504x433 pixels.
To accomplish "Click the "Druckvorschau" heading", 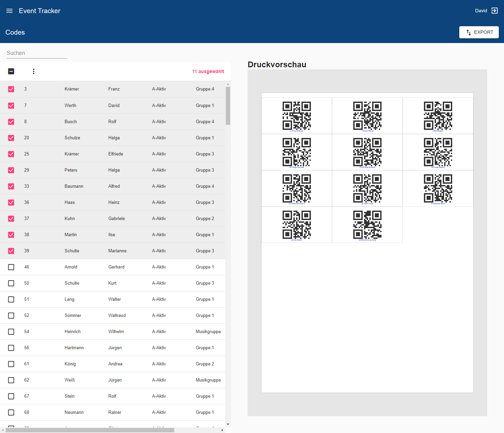I will point(277,65).
